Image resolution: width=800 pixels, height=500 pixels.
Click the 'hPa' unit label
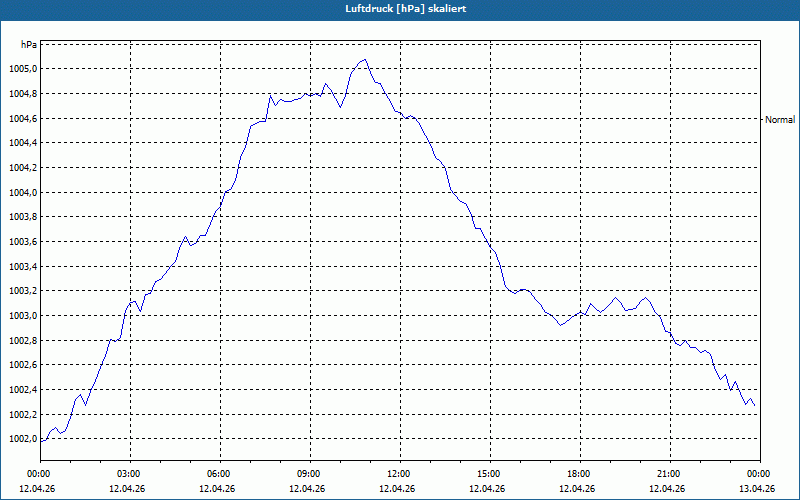[x=29, y=44]
